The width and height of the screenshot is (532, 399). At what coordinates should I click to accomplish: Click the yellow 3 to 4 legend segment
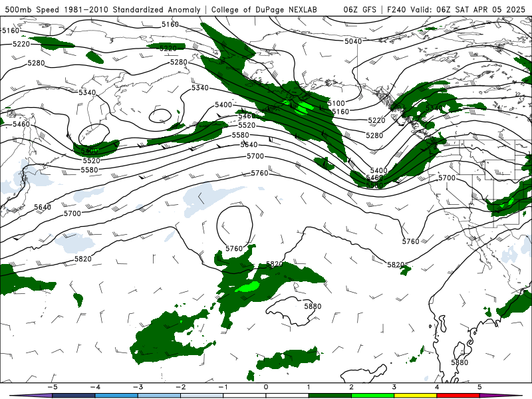click(416, 396)
